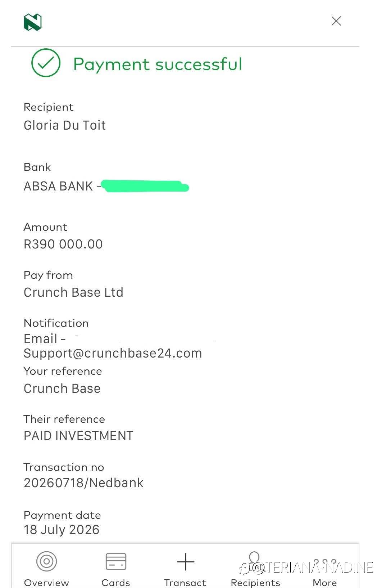Select the Transact tab label
The height and width of the screenshot is (588, 377).
click(x=185, y=582)
